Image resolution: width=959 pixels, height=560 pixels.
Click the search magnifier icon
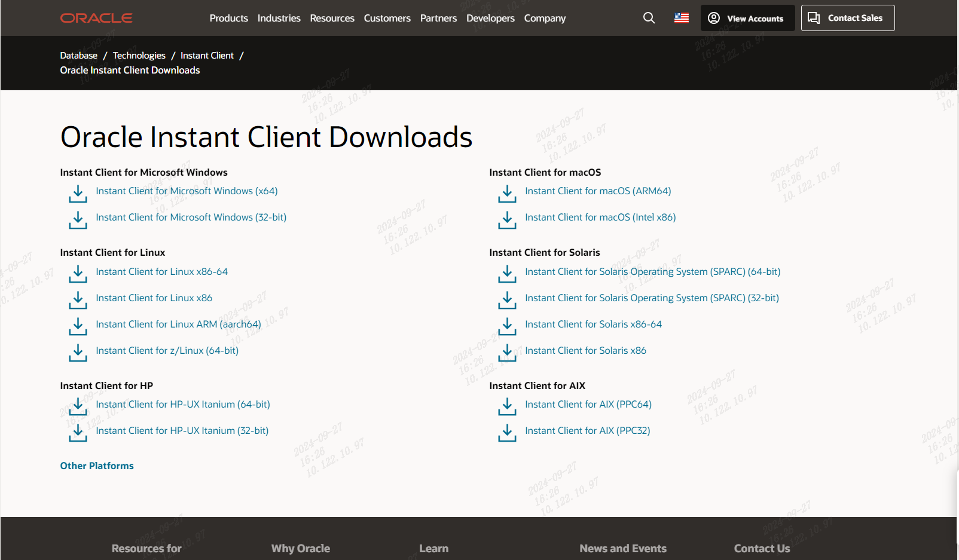[649, 18]
